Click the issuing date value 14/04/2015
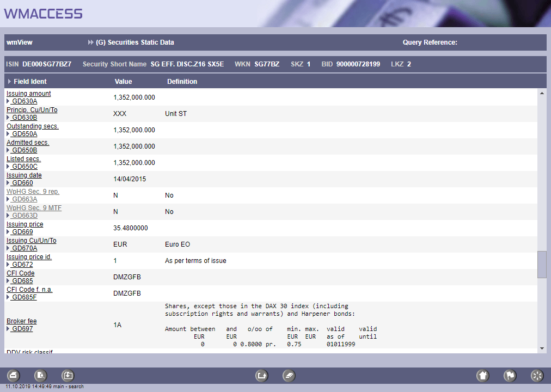This screenshot has width=551, height=392. point(130,179)
